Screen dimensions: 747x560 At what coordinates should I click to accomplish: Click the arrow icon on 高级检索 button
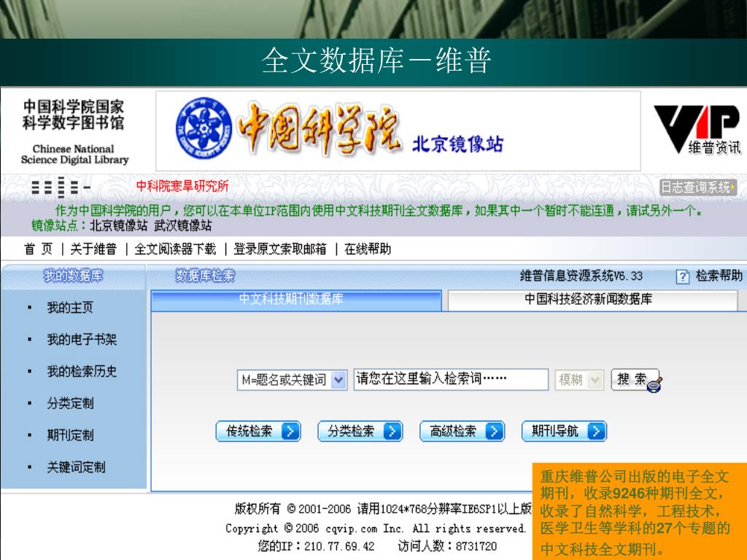point(494,432)
